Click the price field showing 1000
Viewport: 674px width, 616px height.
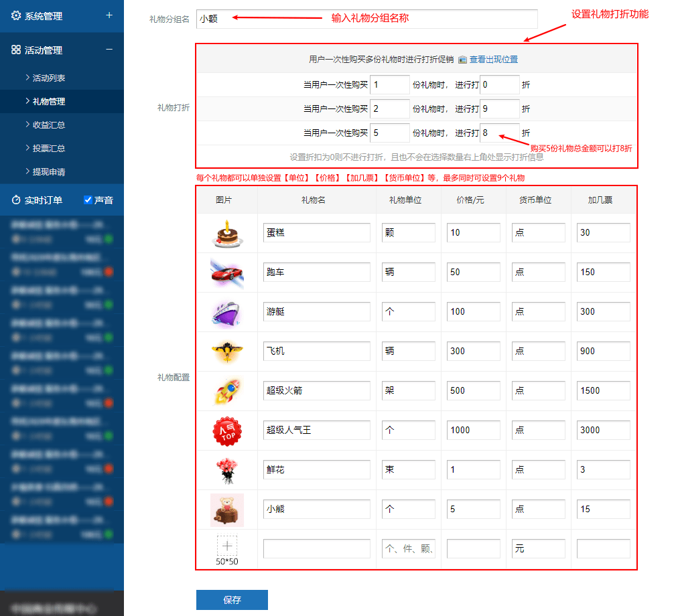pos(473,430)
